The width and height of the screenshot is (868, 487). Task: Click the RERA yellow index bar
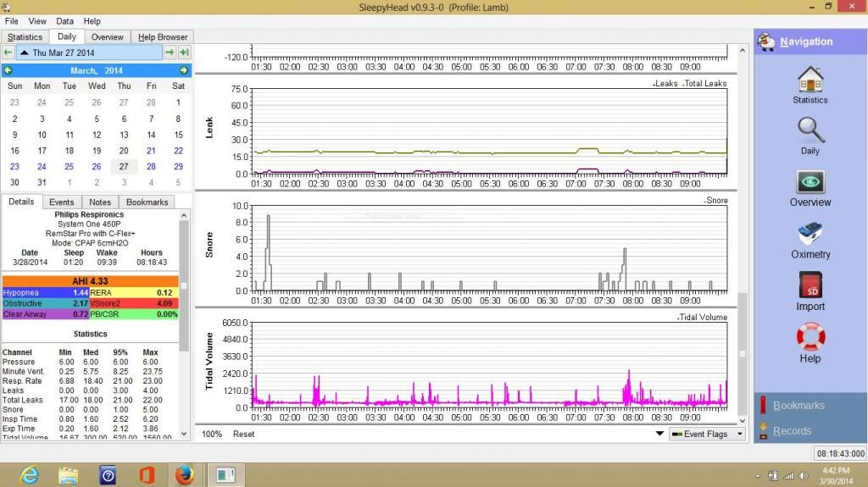134,293
